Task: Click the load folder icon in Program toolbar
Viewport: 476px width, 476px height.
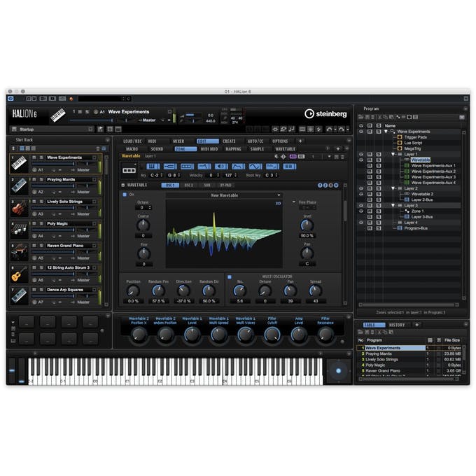Action: 360,117
